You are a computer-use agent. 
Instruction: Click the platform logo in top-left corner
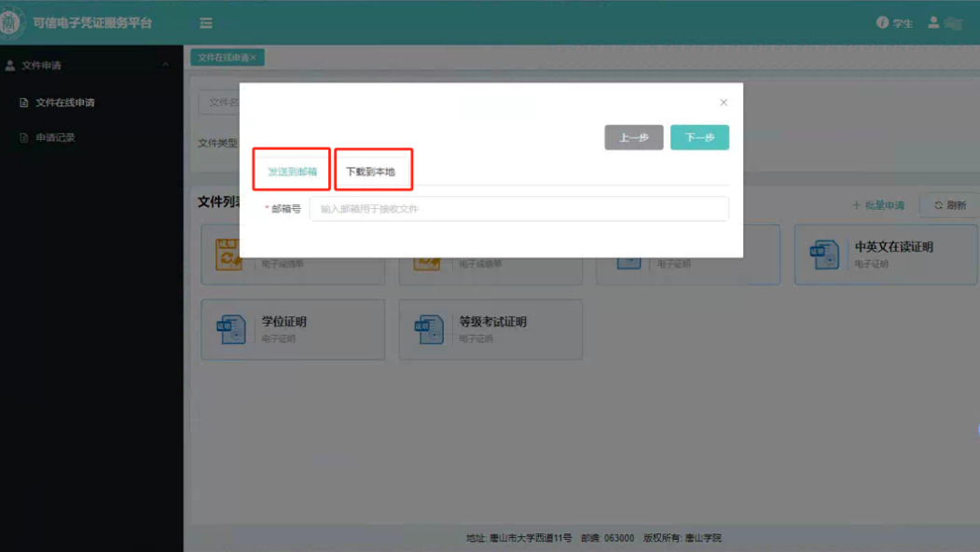pos(12,22)
